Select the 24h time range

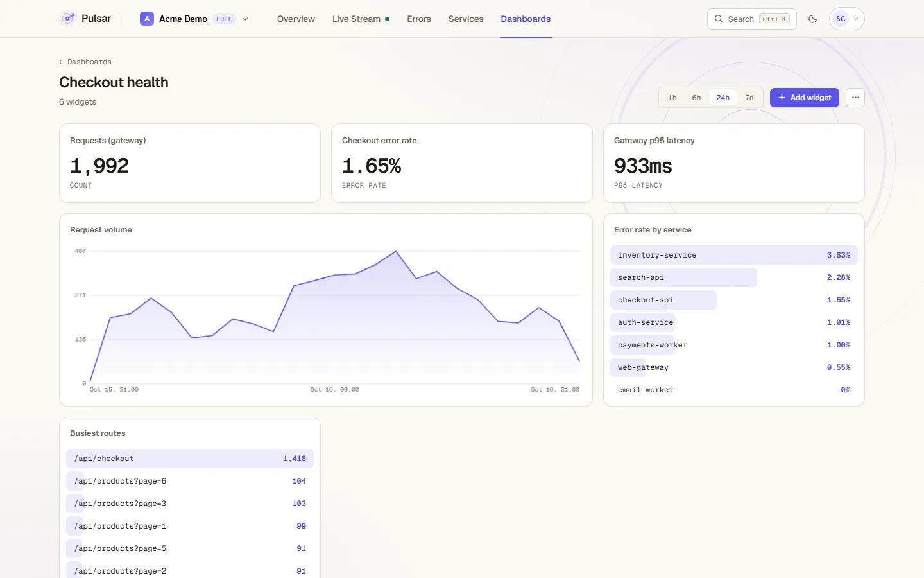point(723,98)
